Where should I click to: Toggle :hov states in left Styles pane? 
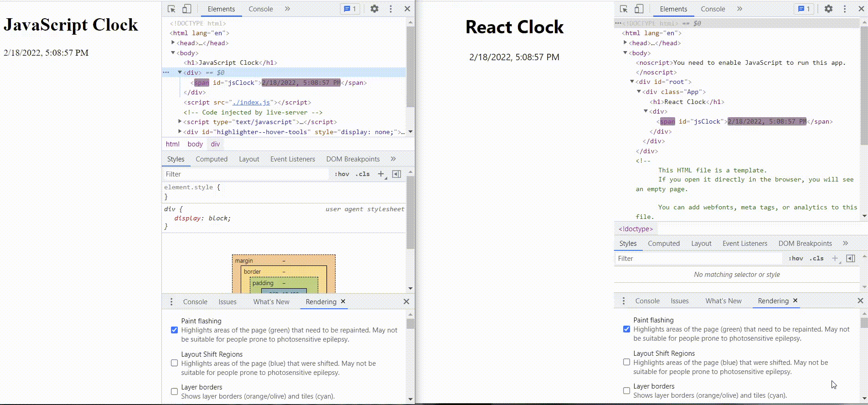[342, 174]
